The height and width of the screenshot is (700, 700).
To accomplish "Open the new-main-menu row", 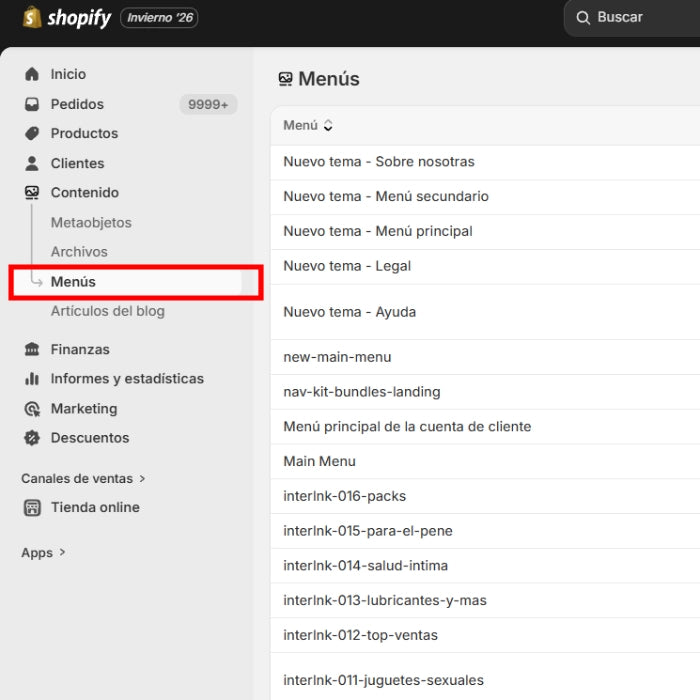I will click(x=485, y=357).
